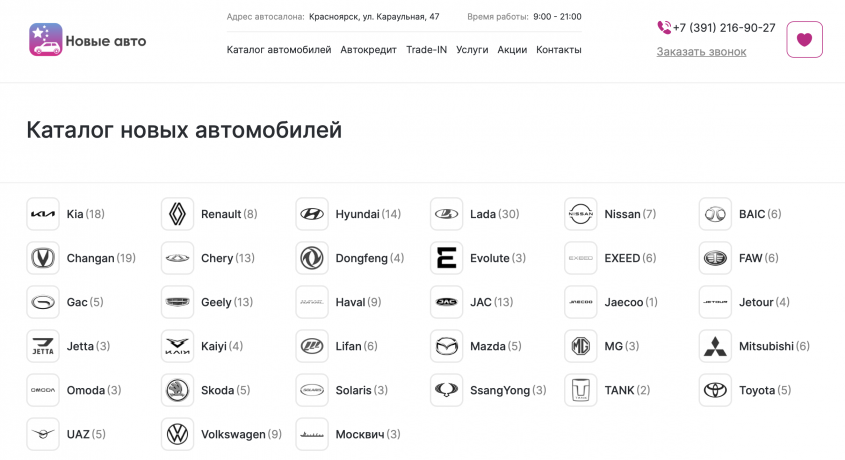Click the FAW logo icon
This screenshot has width=845, height=460.
click(x=715, y=258)
